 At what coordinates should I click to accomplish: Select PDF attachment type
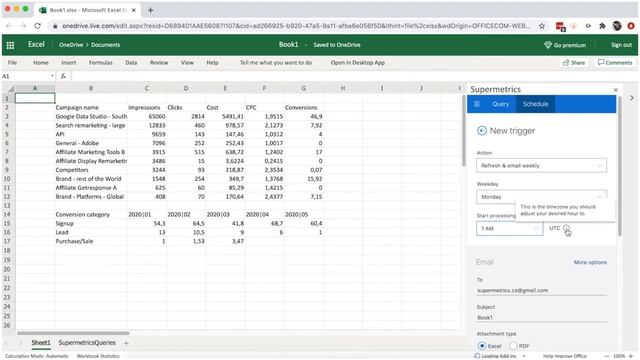tap(513, 346)
